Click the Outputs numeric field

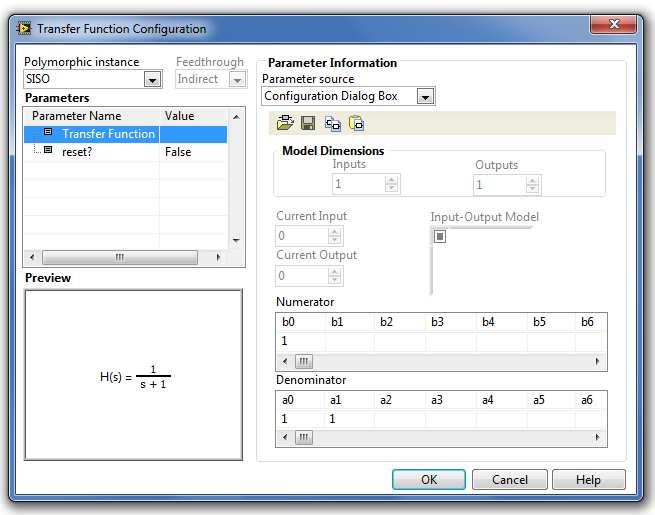click(x=499, y=185)
